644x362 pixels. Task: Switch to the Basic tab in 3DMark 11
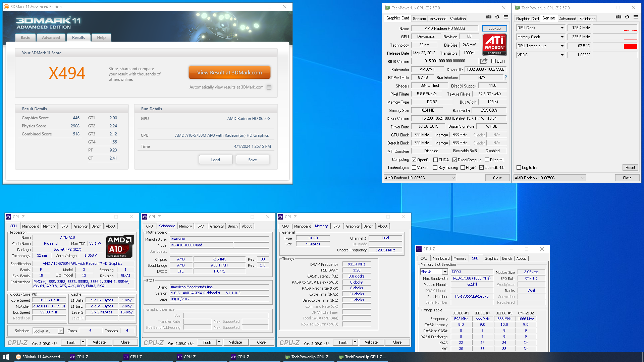click(x=25, y=38)
